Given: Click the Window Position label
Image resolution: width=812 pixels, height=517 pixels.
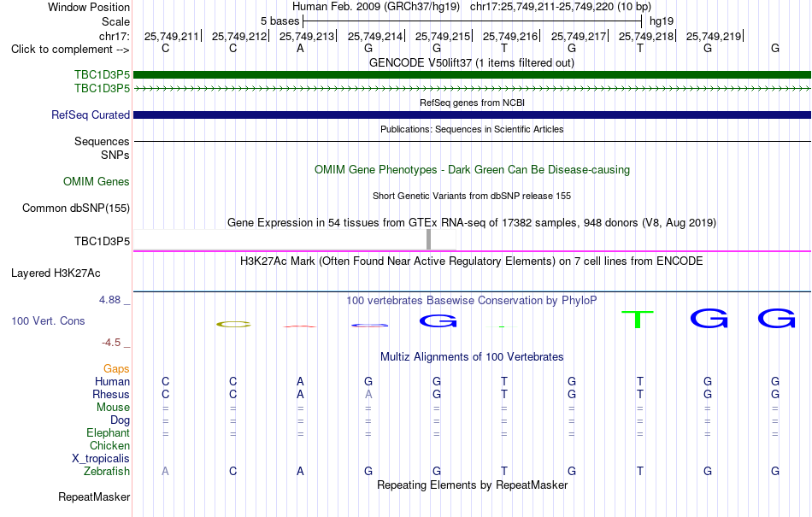Looking at the screenshot, I should [89, 7].
